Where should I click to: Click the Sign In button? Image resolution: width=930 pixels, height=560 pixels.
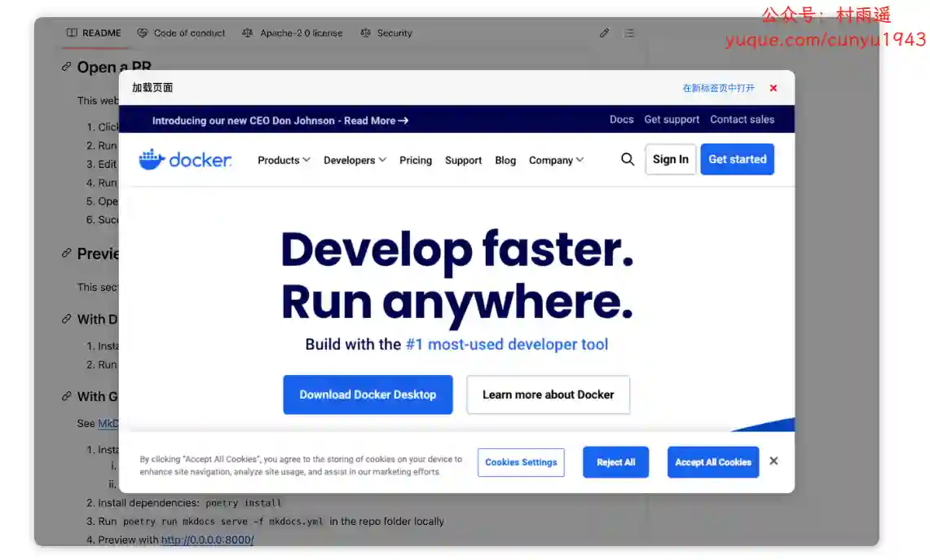tap(670, 159)
